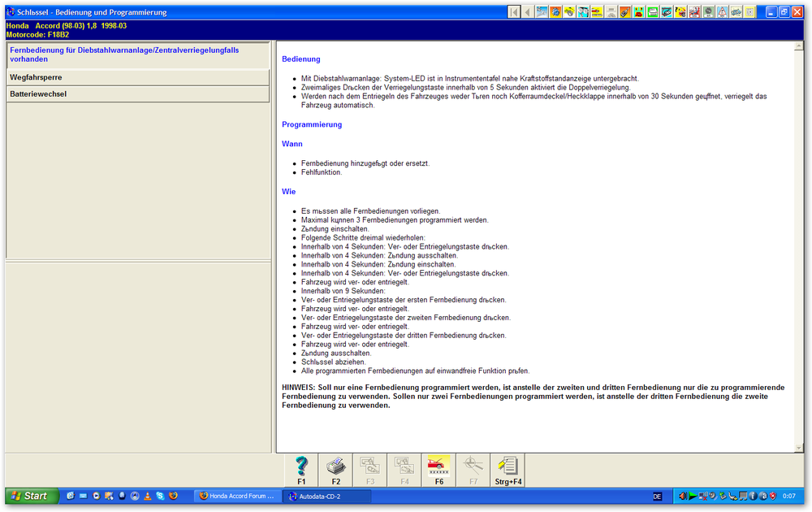
Task: Click the orange globe icon in top toolbar
Action: coord(555,12)
